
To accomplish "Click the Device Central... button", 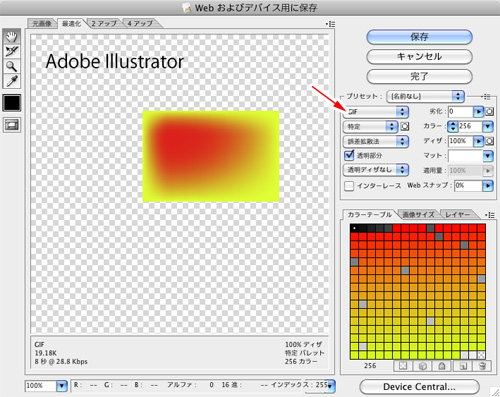I will pos(419,387).
